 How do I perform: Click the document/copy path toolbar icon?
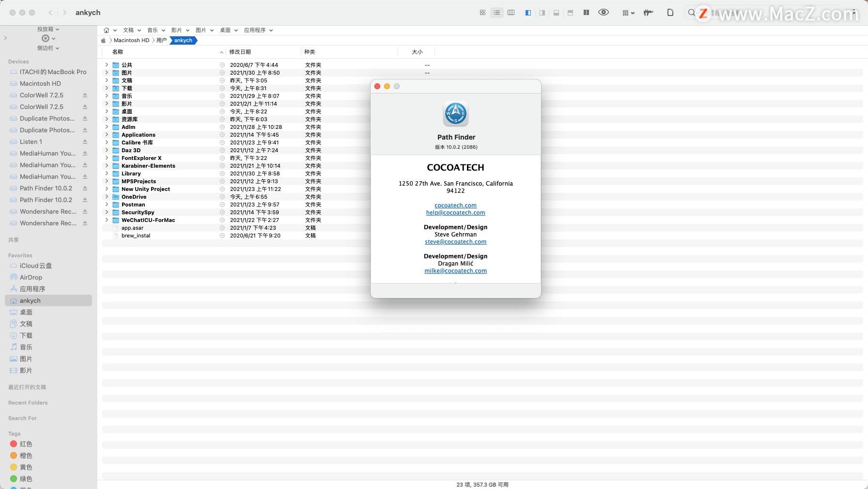pyautogui.click(x=670, y=13)
